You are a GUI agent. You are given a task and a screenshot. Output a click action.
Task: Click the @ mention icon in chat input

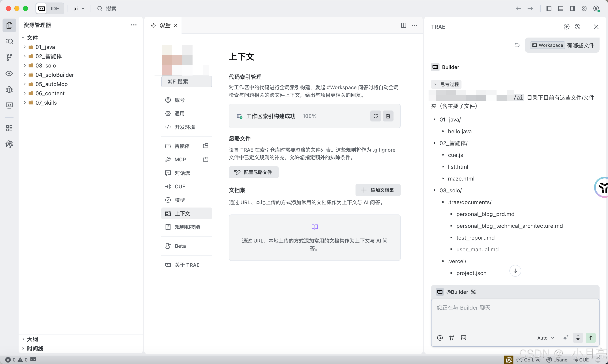[x=440, y=338]
